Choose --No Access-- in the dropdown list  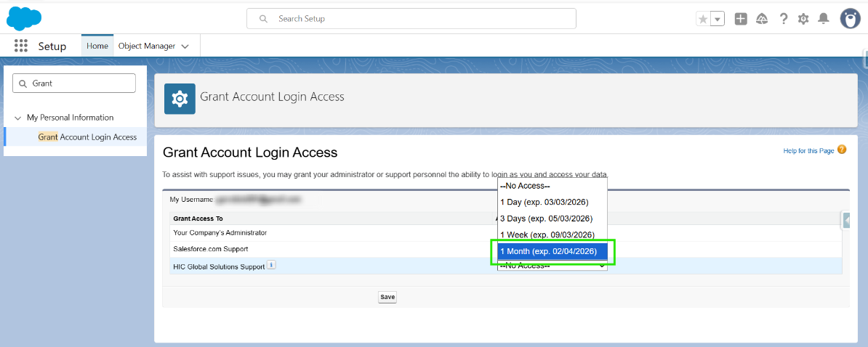(552, 187)
